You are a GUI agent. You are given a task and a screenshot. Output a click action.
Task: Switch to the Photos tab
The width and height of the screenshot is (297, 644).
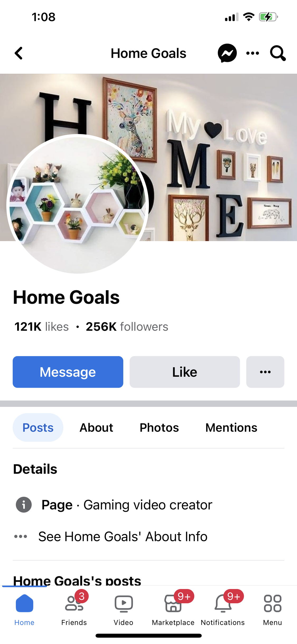[x=159, y=427]
